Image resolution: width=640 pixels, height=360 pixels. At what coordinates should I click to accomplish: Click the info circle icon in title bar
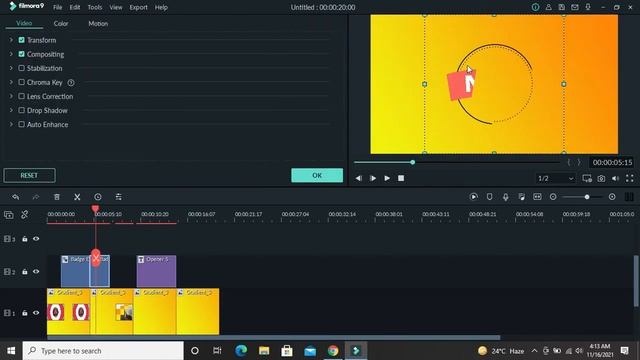(536, 7)
